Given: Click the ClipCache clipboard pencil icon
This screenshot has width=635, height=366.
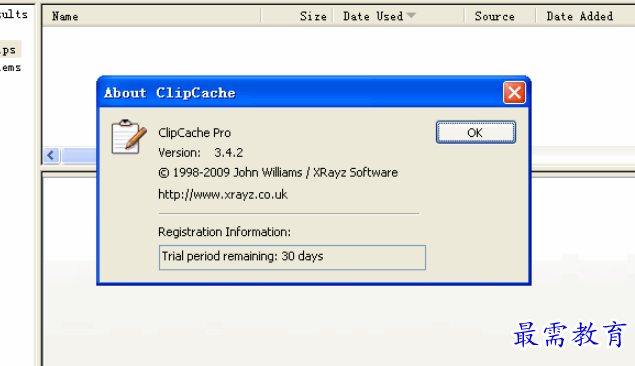Looking at the screenshot, I should [129, 137].
